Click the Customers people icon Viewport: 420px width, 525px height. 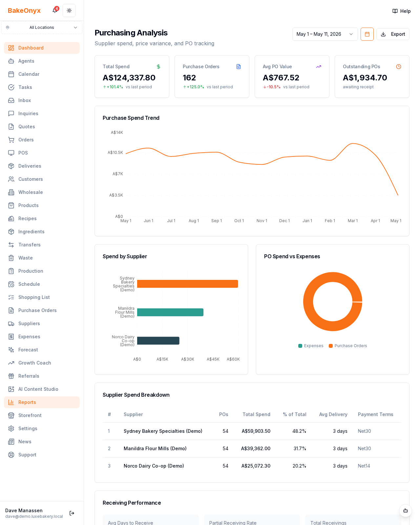pyautogui.click(x=11, y=179)
